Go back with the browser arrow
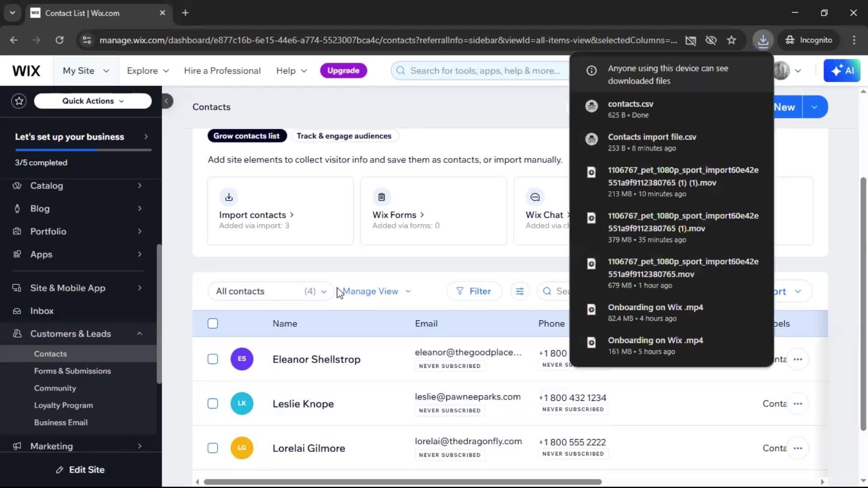Viewport: 868px width, 488px height. (x=14, y=40)
